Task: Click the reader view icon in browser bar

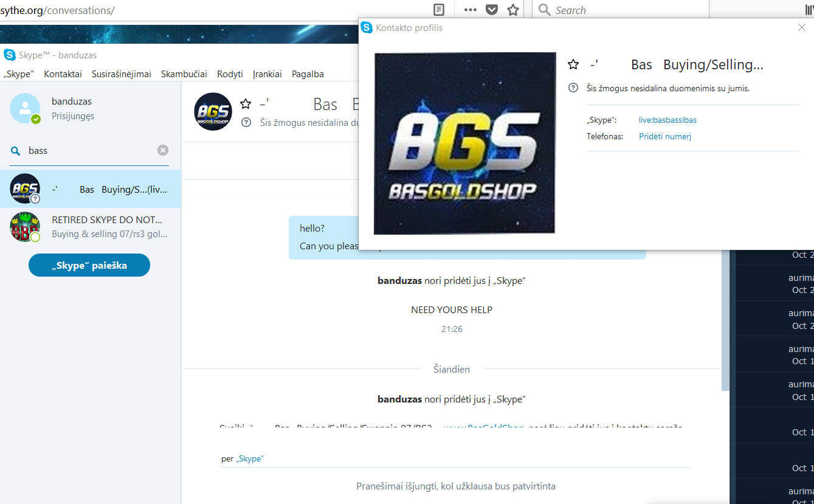Action: 439,10
